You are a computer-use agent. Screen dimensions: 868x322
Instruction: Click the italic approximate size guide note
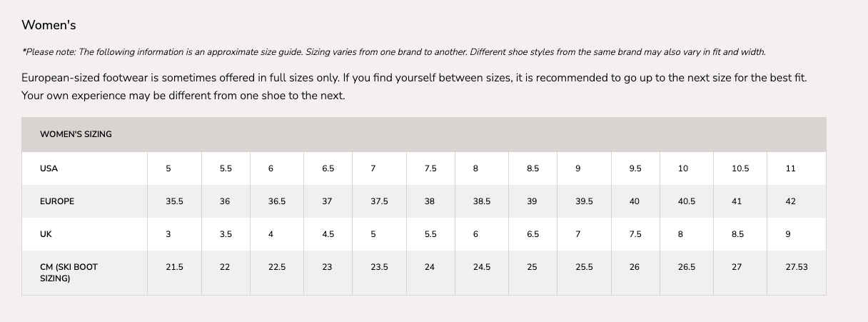tap(393, 52)
